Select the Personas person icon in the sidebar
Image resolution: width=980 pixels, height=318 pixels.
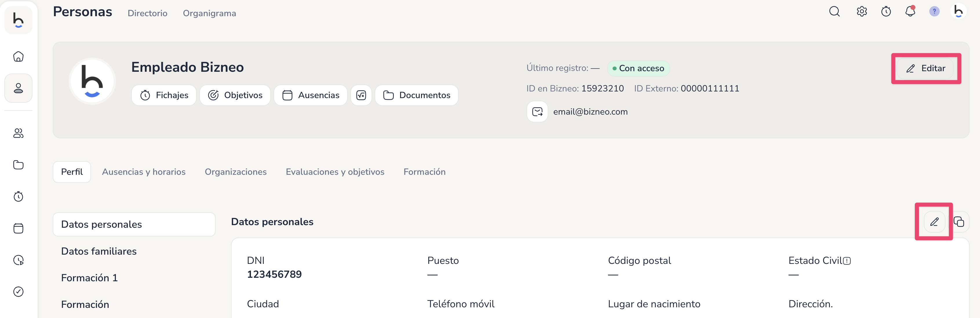pyautogui.click(x=18, y=88)
